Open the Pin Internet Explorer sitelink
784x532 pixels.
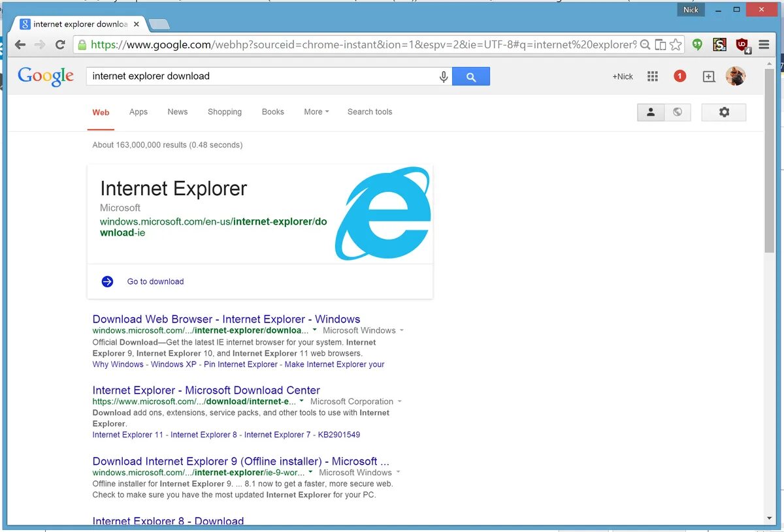coord(240,364)
